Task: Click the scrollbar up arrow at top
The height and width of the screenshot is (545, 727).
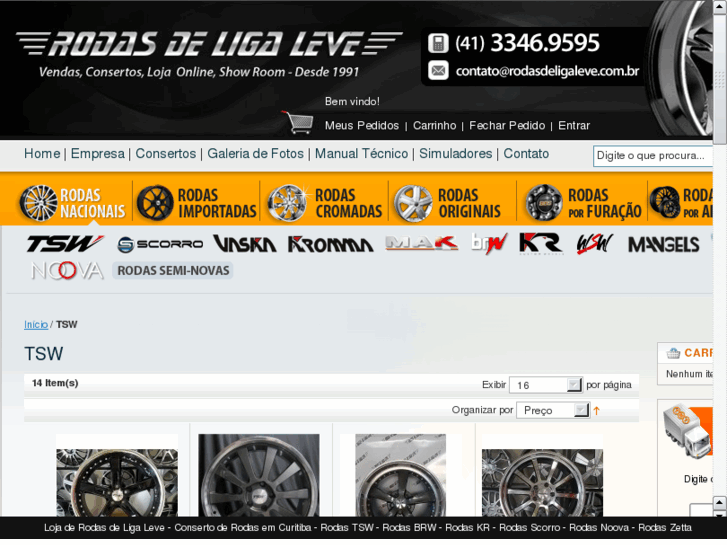Action: [720, 6]
